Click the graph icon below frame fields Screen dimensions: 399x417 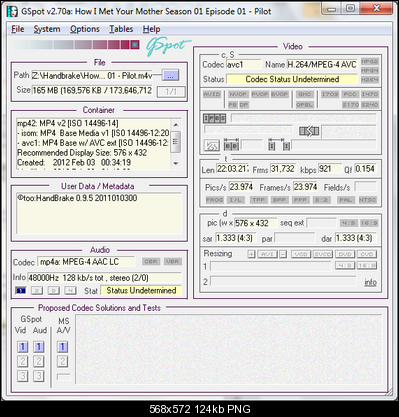pos(211,145)
